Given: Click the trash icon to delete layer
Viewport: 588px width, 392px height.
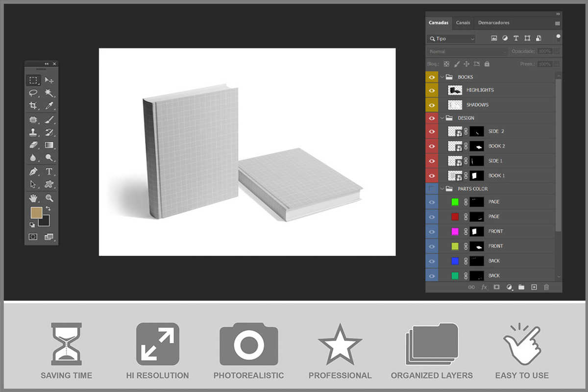Looking at the screenshot, I should click(546, 287).
